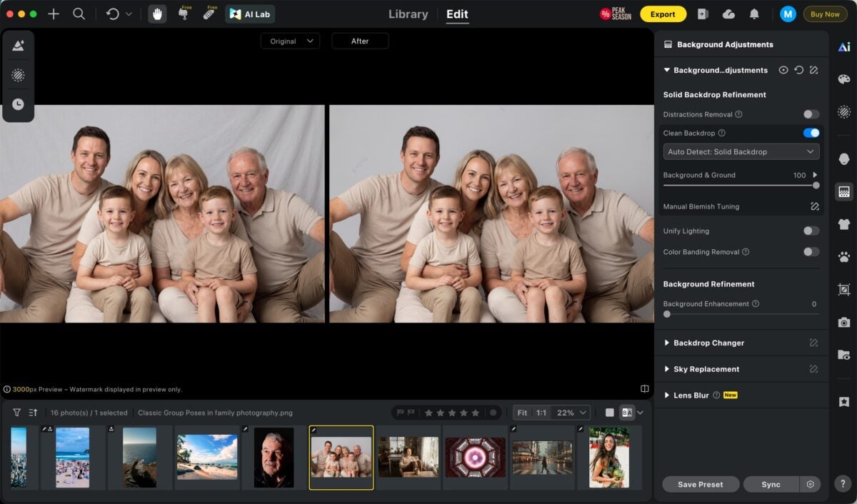Reset Background Adjustments with the circular arrow

tap(798, 70)
